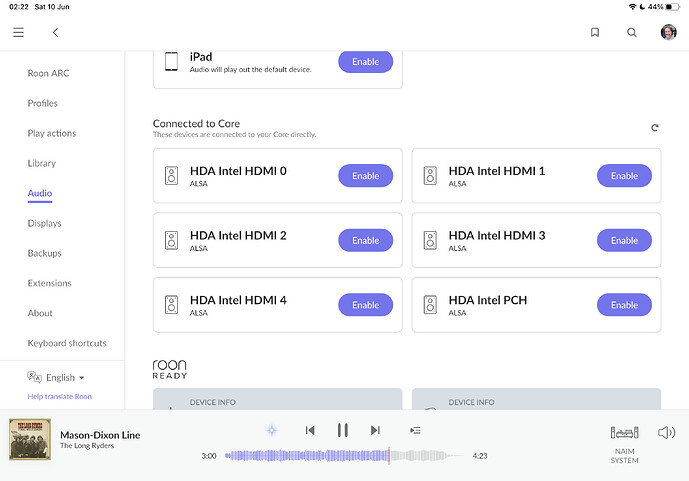Screen dimensions: 689x481
Task: Open the play queue icon
Action: click(415, 430)
